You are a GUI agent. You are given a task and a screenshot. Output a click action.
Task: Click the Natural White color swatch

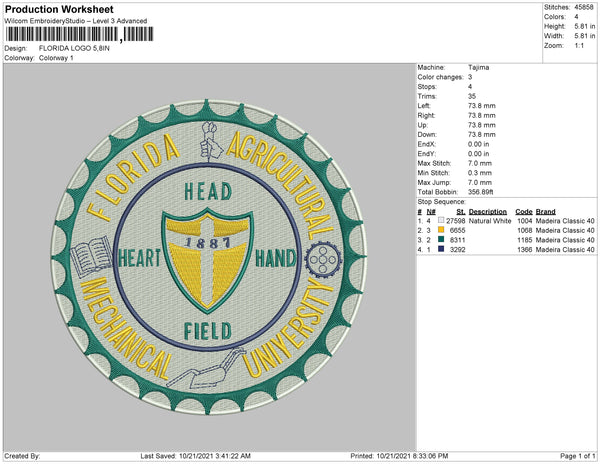[x=441, y=220]
